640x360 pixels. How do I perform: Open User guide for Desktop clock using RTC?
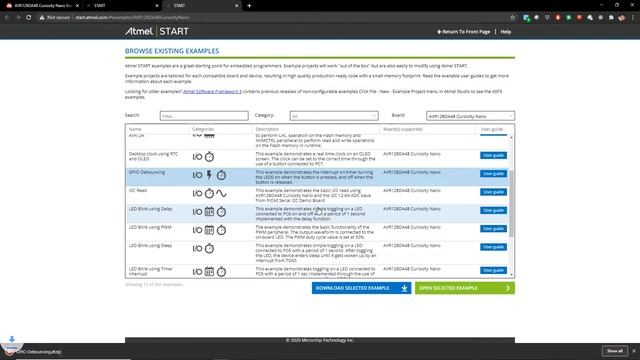(x=493, y=155)
